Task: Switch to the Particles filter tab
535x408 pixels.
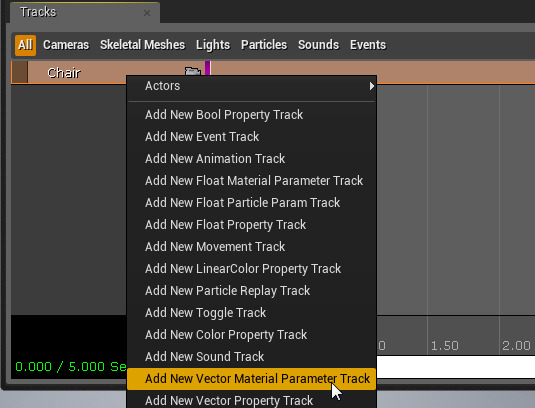Action: coord(264,45)
